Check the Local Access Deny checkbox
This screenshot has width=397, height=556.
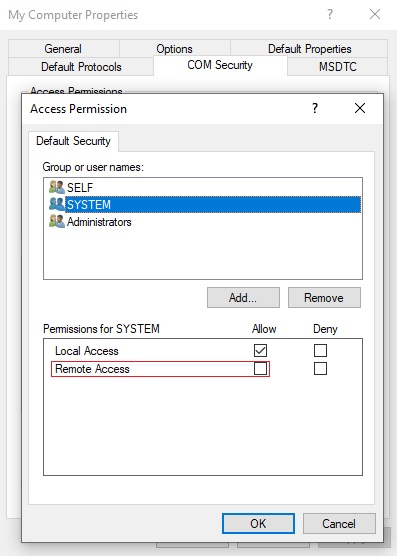[320, 350]
